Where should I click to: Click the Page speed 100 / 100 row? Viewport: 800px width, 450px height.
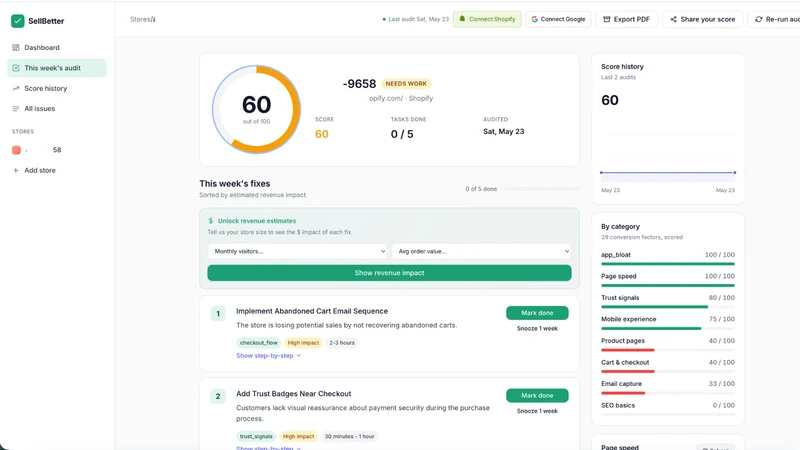click(668, 279)
